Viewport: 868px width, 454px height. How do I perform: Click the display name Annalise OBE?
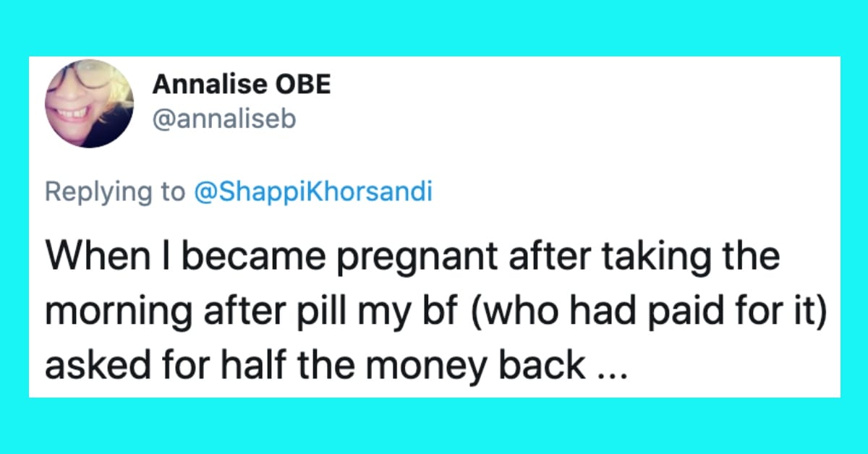tap(242, 85)
